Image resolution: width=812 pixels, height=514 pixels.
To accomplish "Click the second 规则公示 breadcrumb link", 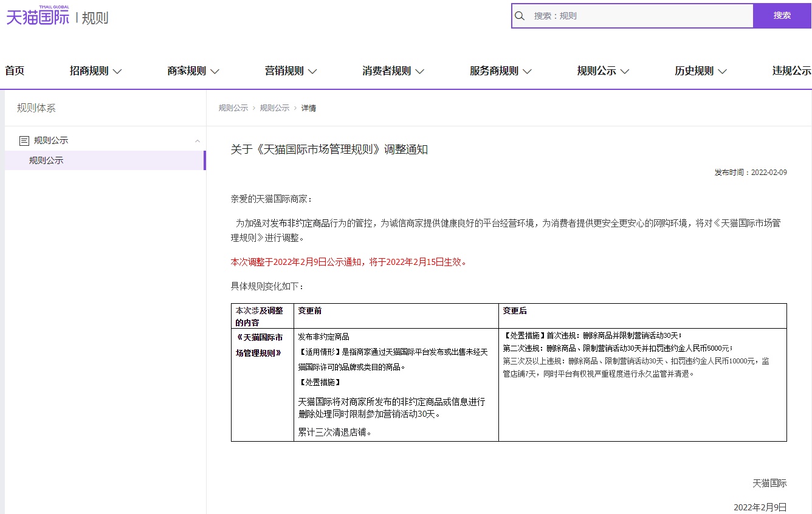I will click(275, 108).
